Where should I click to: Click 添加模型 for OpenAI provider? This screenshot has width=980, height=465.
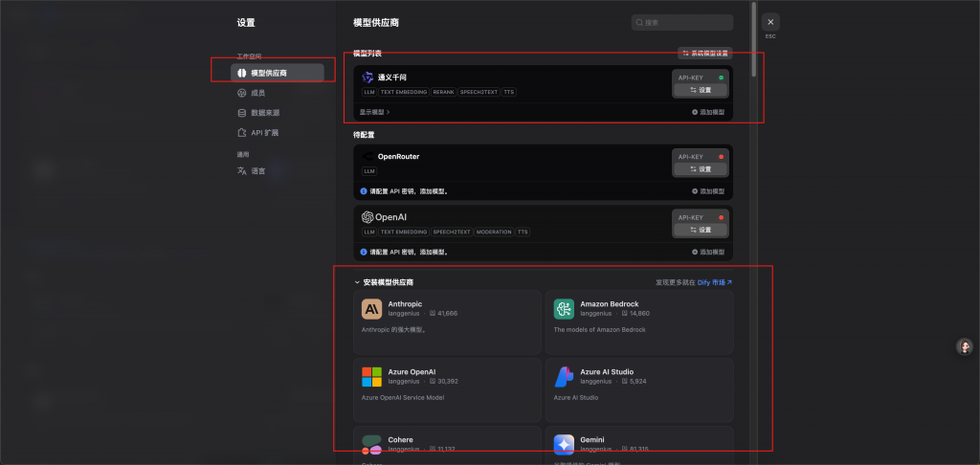[708, 252]
